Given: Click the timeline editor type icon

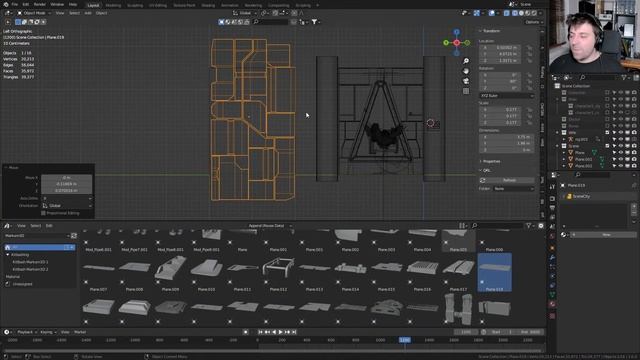Looking at the screenshot, I should [x=7, y=332].
